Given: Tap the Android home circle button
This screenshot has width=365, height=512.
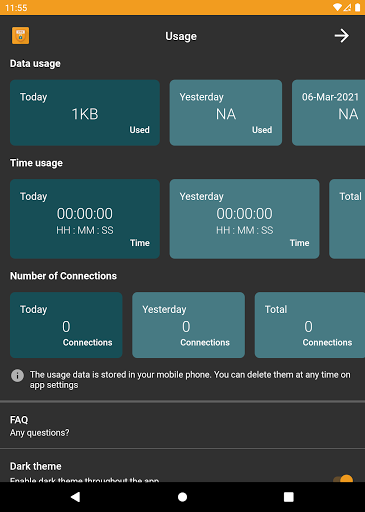Looking at the screenshot, I should click(182, 497).
